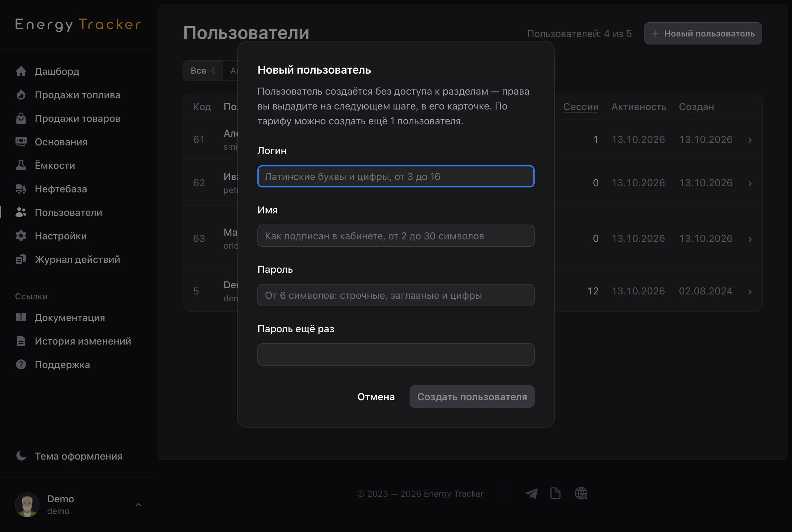The image size is (792, 532).
Task: Click the Пользователи people icon
Action: click(x=21, y=212)
